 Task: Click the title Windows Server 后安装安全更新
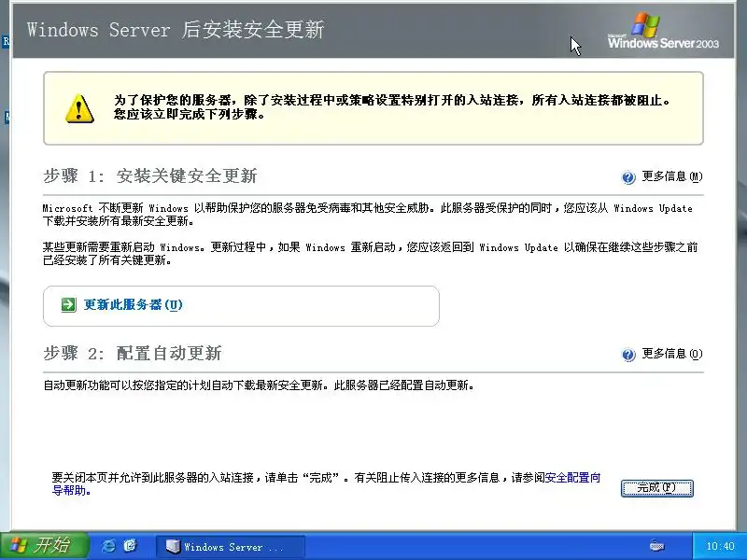tap(176, 30)
